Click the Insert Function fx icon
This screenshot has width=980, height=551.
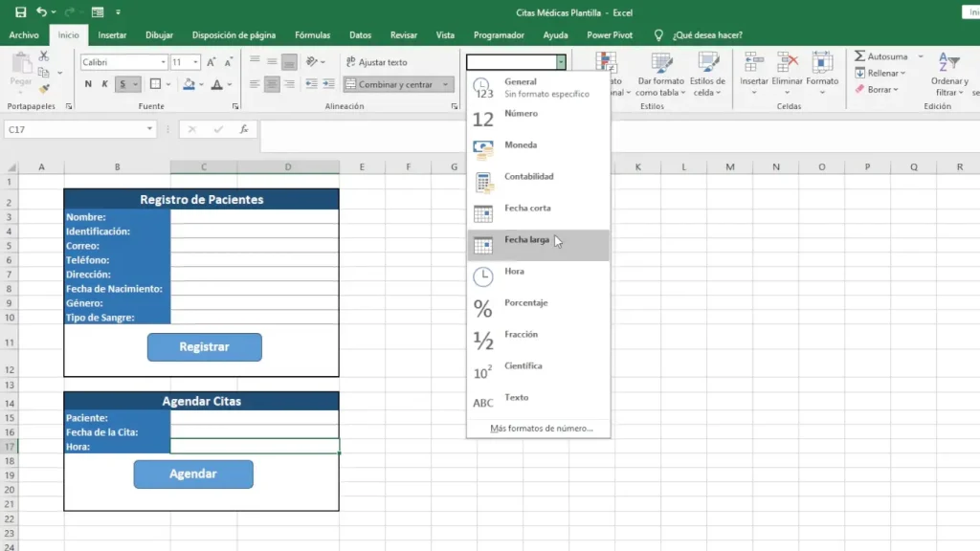pos(244,129)
